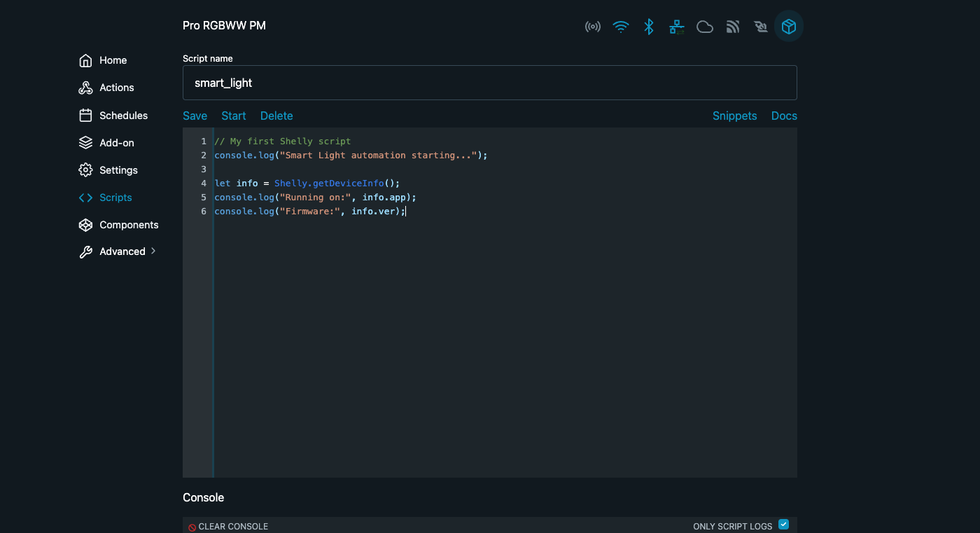The image size is (980, 533).
Task: Start the script
Action: 234,116
